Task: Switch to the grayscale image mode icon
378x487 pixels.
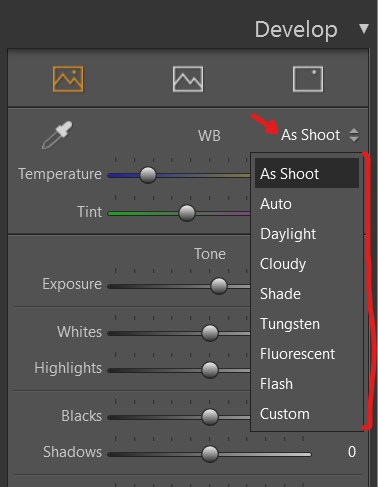Action: click(188, 79)
